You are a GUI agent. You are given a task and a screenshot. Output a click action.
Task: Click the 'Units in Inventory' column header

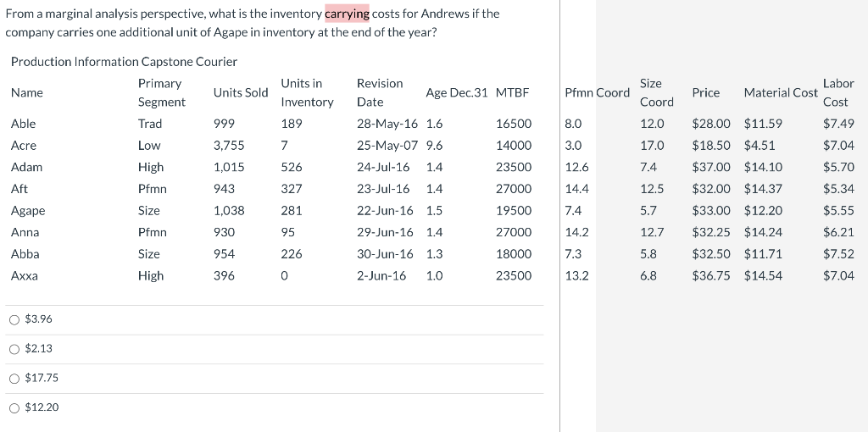[x=307, y=93]
